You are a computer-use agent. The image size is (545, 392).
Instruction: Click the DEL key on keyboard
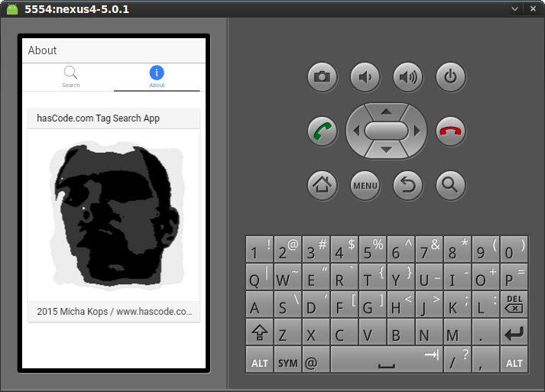(x=514, y=304)
